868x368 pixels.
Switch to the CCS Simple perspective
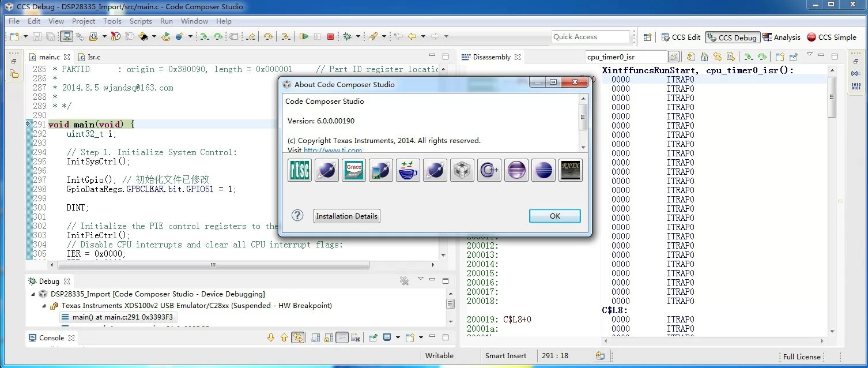click(832, 37)
